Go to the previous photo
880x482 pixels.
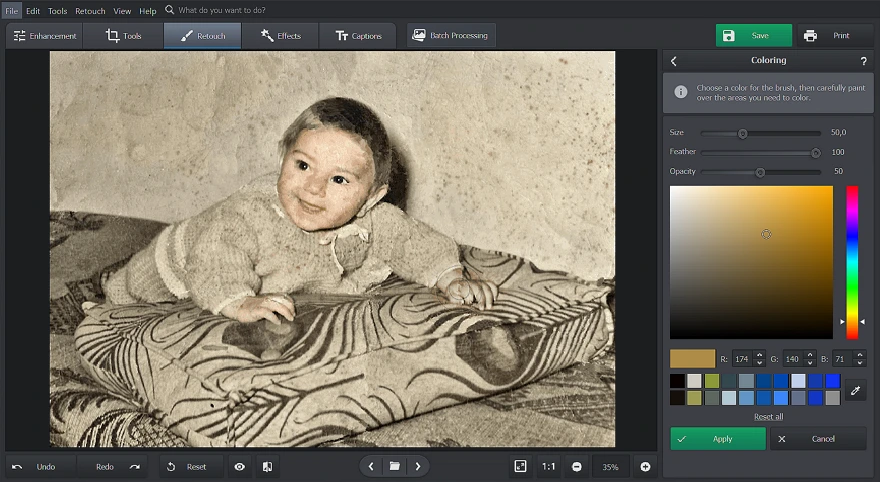coord(371,466)
